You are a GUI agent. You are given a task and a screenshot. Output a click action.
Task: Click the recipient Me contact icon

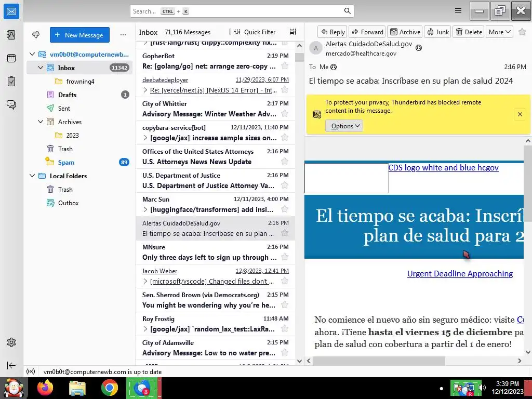pos(334,67)
